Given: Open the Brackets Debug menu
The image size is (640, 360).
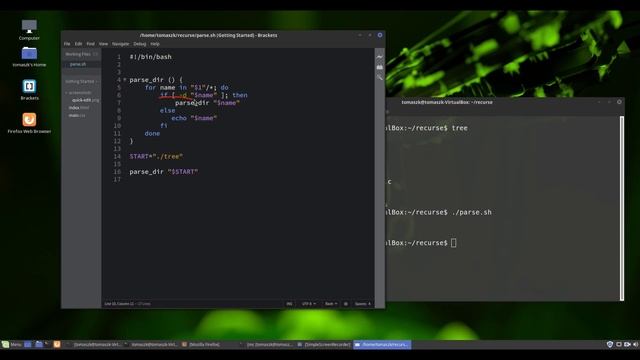Looking at the screenshot, I should (140, 44).
